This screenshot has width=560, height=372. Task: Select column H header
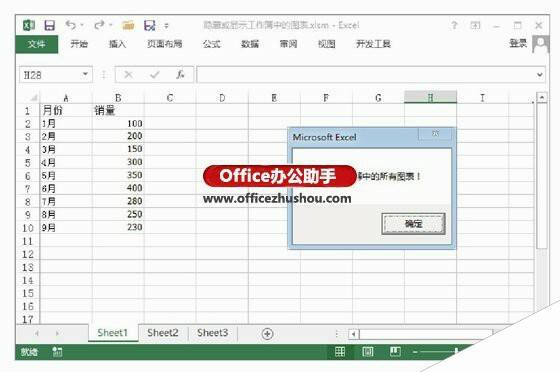(x=430, y=97)
